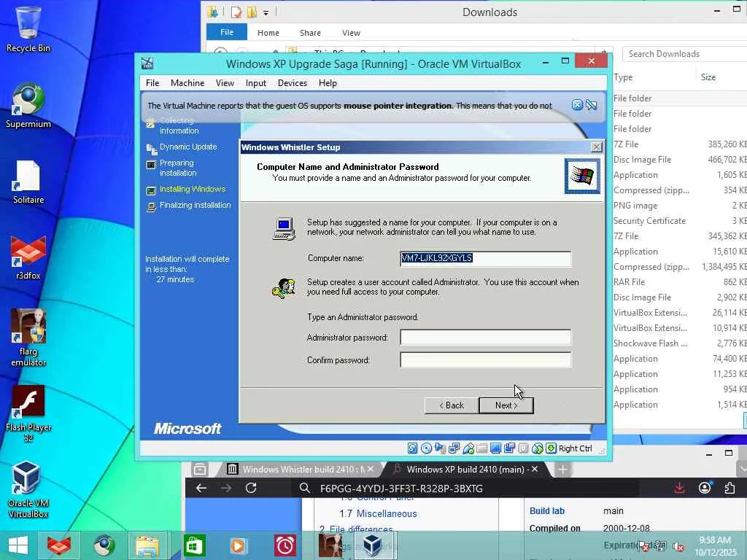Open the Windows Store taskbar icon
This screenshot has width=747, height=560.
click(193, 545)
